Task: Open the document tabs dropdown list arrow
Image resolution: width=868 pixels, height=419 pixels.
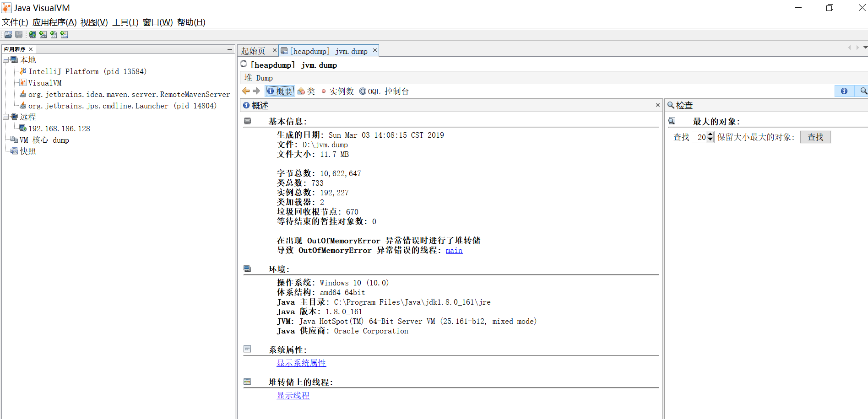Action: point(865,48)
